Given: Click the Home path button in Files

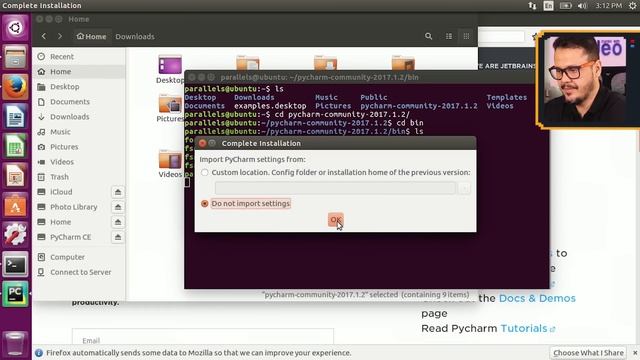Looking at the screenshot, I should tap(91, 36).
